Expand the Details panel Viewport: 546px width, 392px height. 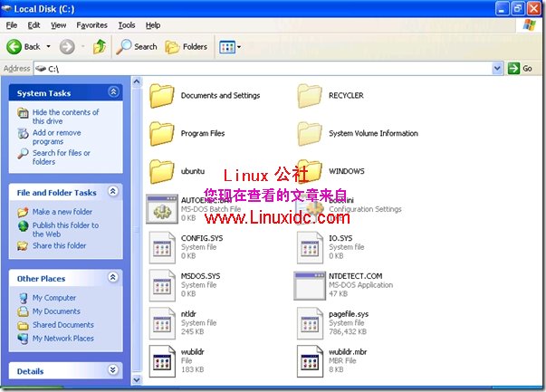113,369
